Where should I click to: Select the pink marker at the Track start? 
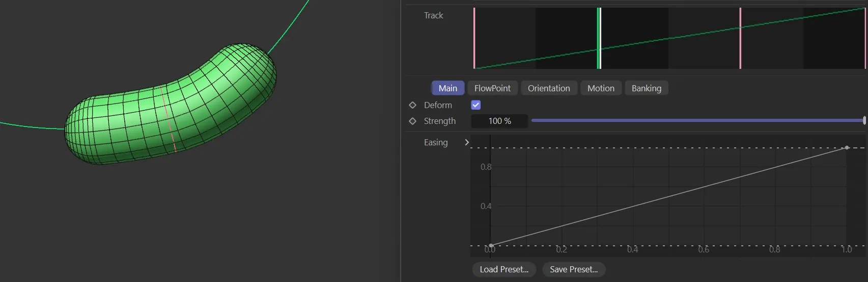click(x=474, y=38)
